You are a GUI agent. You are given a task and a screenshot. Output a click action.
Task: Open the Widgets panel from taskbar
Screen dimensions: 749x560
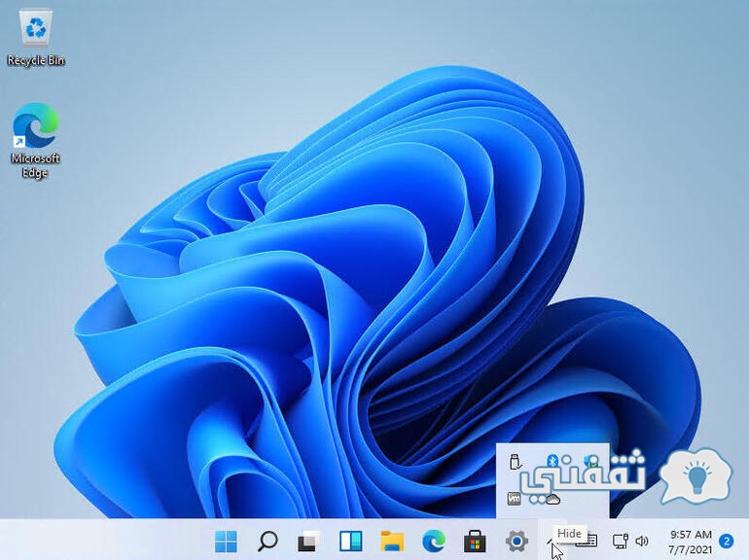350,541
